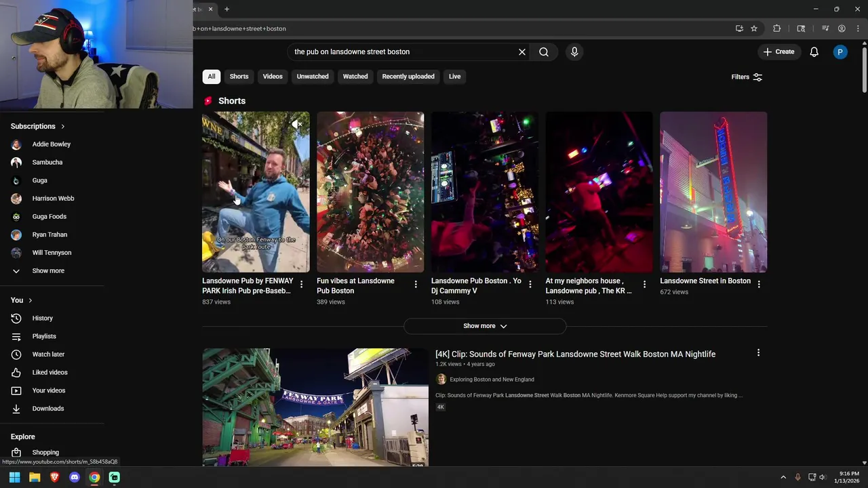Visit Exploring Boston and New England channel
Screen dimensions: 868x488
click(492, 380)
